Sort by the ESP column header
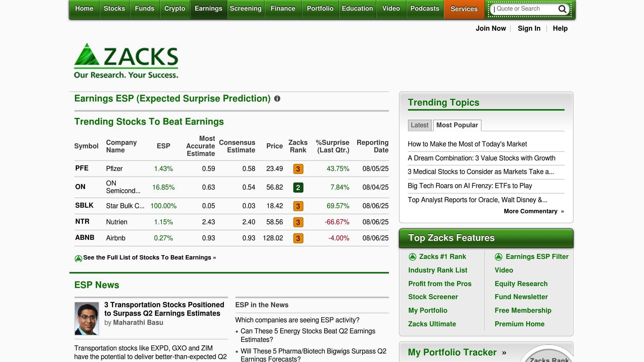644x362 pixels. 164,146
